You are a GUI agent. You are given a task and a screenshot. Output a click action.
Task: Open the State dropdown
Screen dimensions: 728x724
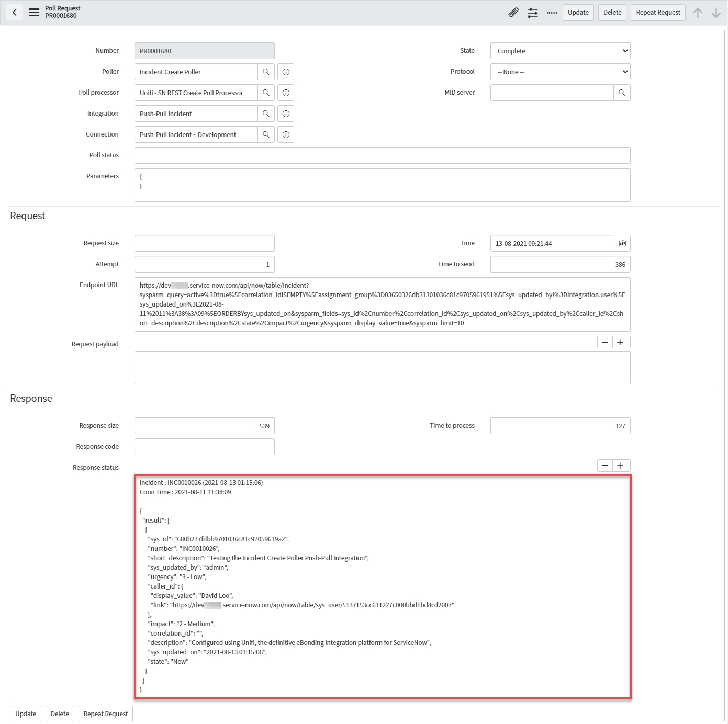(x=560, y=51)
